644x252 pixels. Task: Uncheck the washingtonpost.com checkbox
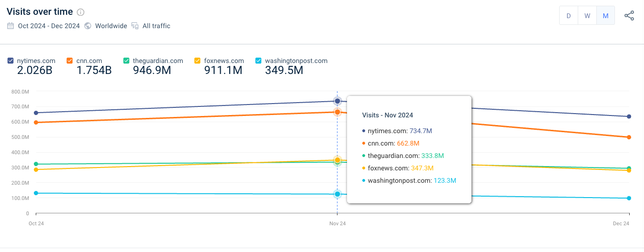(x=258, y=61)
